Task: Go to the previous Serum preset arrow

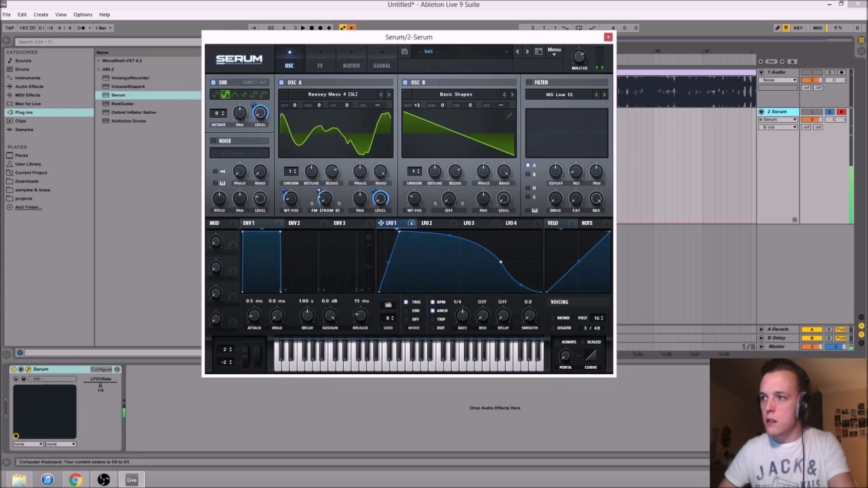Action: 517,52
